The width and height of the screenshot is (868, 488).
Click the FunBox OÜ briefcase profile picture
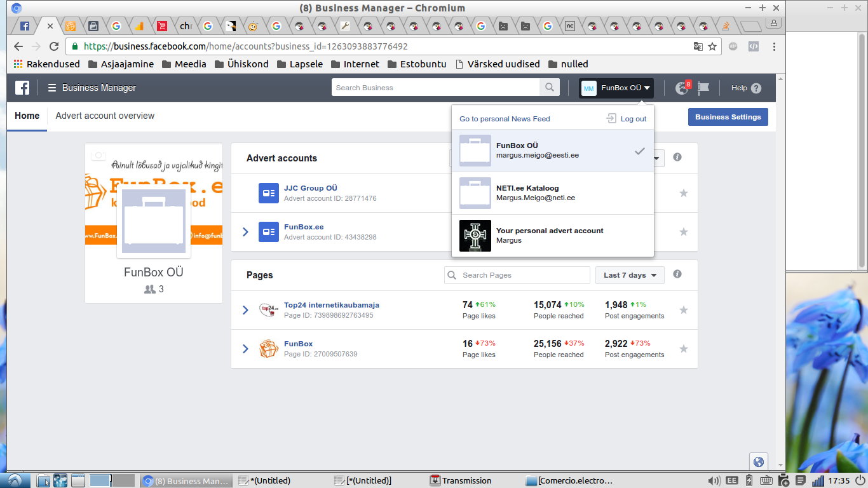tap(154, 222)
